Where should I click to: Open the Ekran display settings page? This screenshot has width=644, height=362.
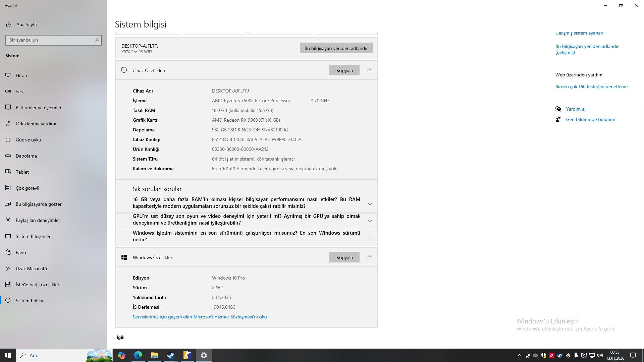click(x=54, y=75)
